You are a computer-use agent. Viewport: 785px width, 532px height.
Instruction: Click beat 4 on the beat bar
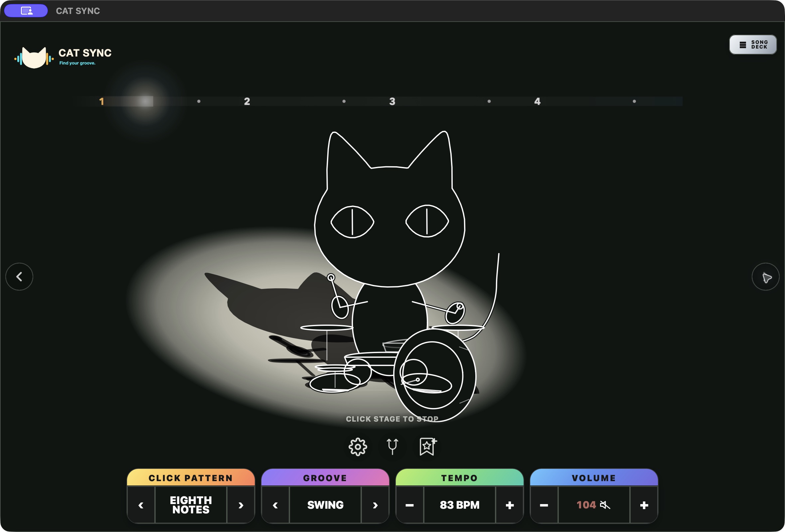[x=538, y=101]
